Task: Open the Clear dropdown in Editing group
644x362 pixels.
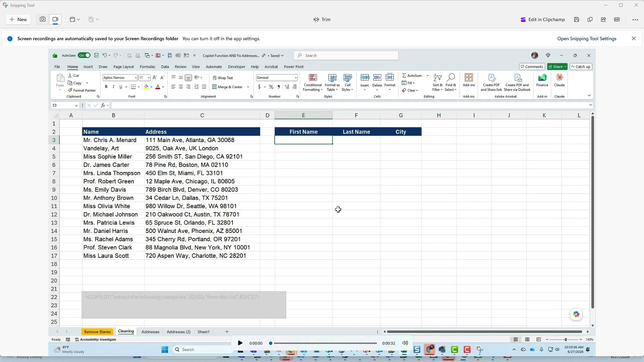Action: click(410, 90)
